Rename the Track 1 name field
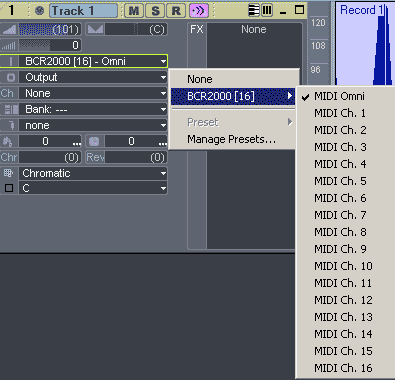395x380 pixels. (x=83, y=11)
